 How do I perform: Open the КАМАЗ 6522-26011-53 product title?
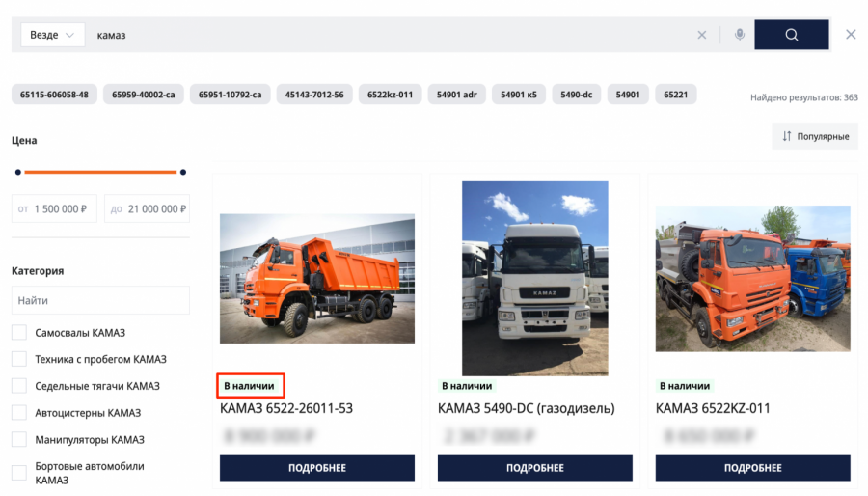click(286, 408)
